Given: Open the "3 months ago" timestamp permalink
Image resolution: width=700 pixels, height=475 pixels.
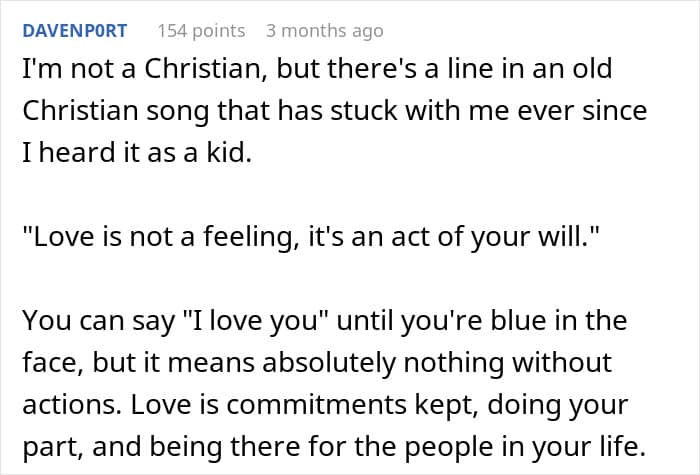Looking at the screenshot, I should [x=324, y=30].
